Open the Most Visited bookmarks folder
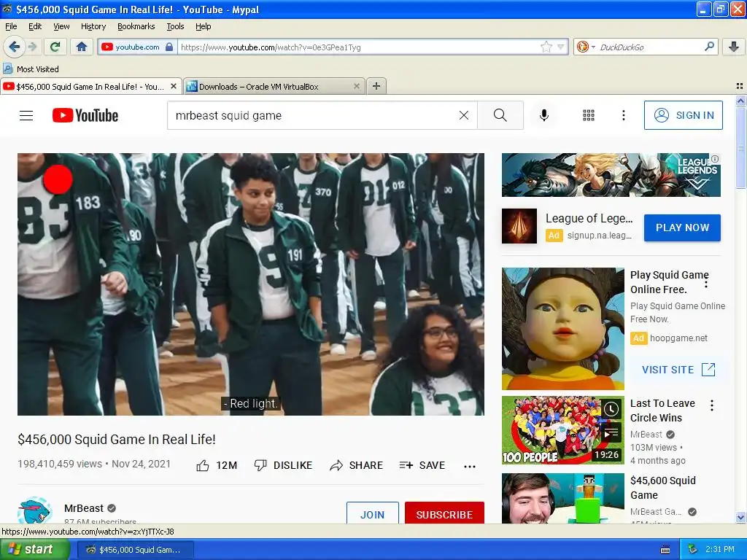 pos(31,69)
